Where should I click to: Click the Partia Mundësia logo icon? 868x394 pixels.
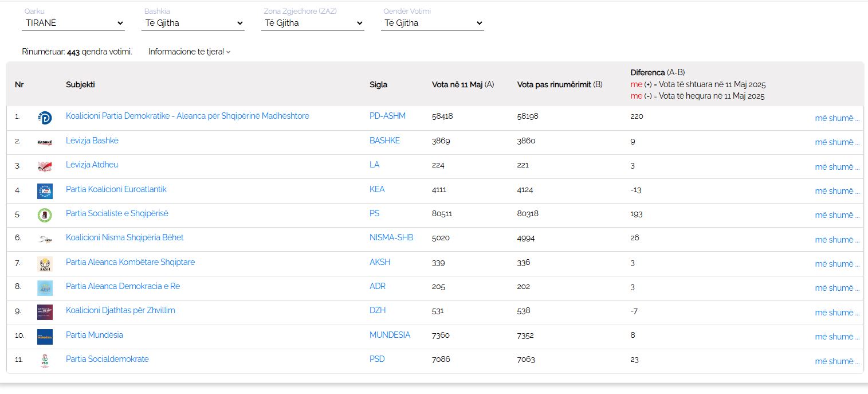point(45,337)
